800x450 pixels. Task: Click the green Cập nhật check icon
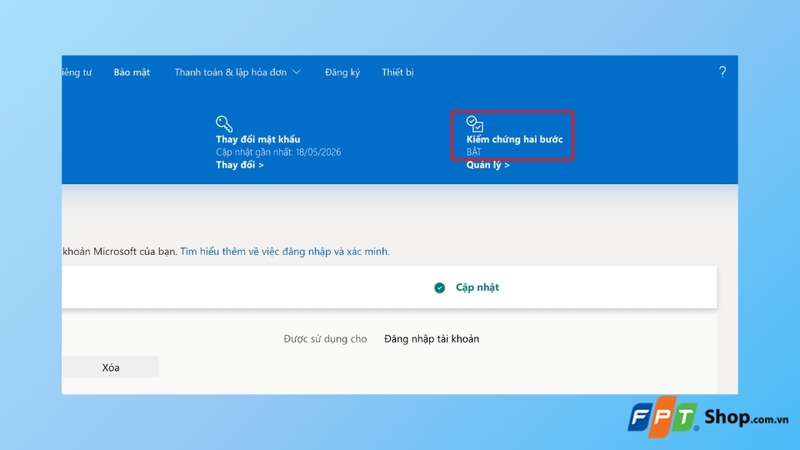point(439,288)
